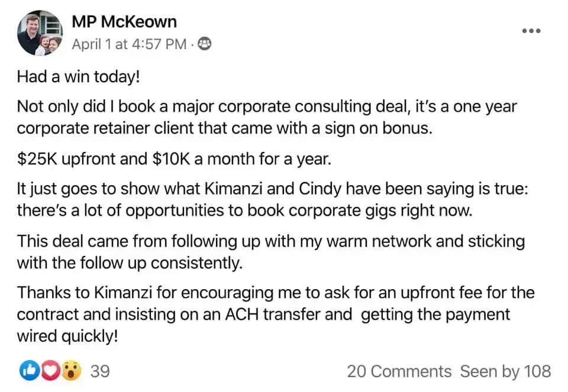Click the 'Had a win today!' line
568x392 pixels.
pyautogui.click(x=78, y=76)
